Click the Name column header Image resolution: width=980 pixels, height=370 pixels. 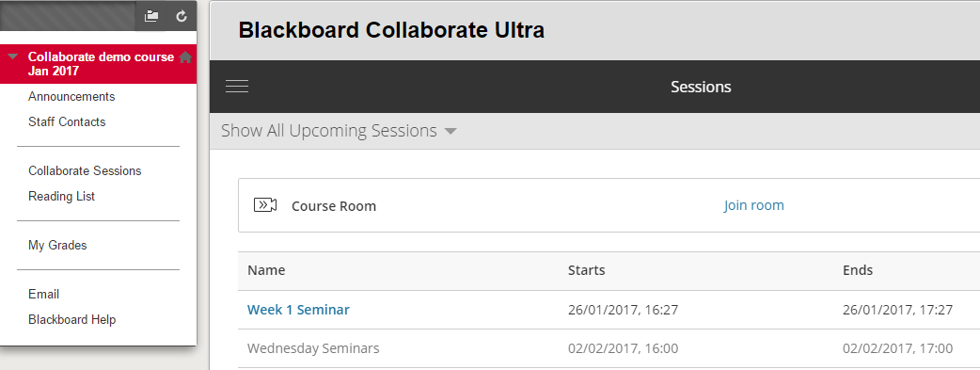pyautogui.click(x=266, y=270)
